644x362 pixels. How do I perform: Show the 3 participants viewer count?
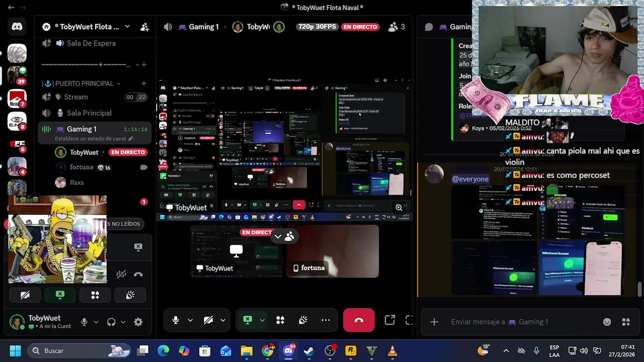(x=396, y=27)
